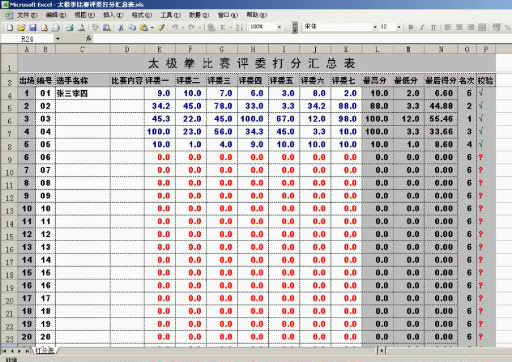Click the Copy icon
Viewport: 512px width, 362px height.
coord(132,28)
